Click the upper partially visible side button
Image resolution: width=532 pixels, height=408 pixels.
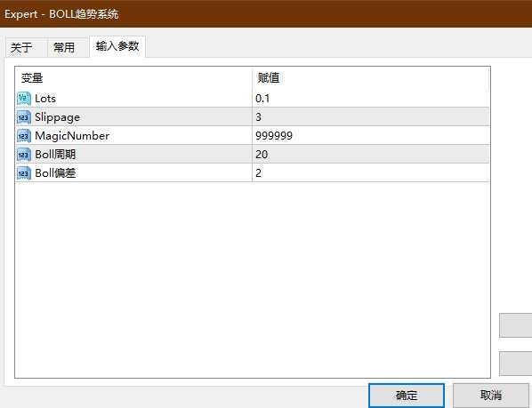(x=515, y=325)
